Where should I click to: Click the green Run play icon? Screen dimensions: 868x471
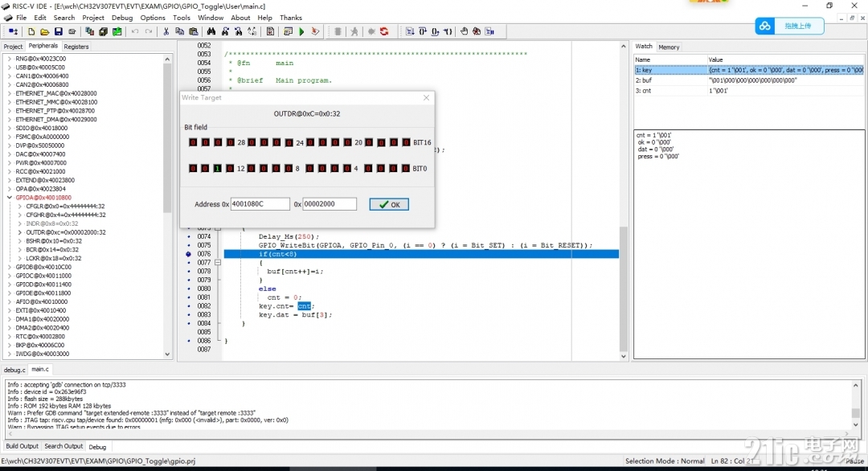(x=301, y=31)
